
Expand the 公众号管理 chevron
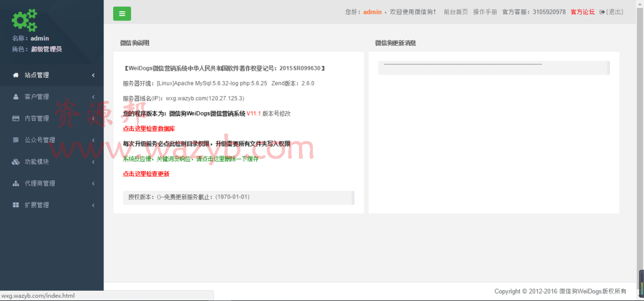pyautogui.click(x=93, y=140)
